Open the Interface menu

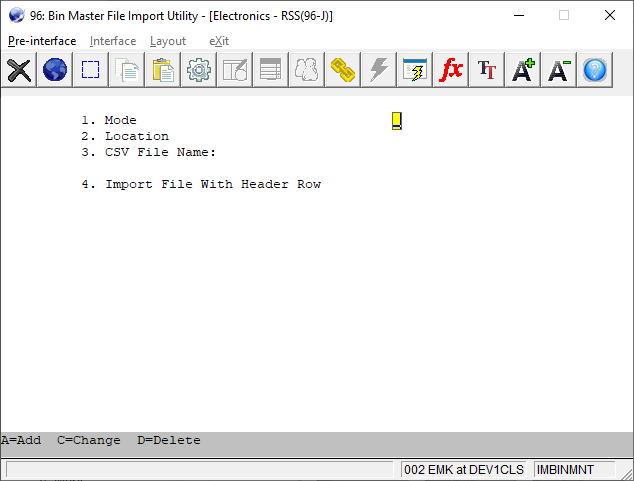[113, 41]
